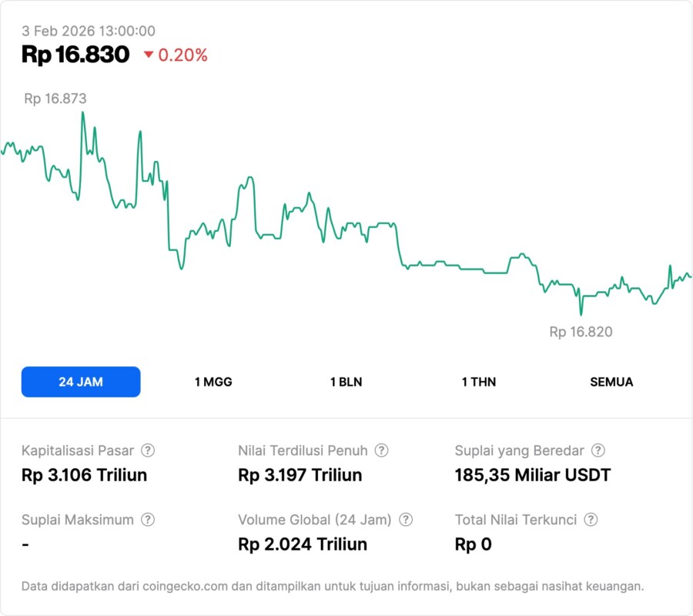Show info for Suplai yang Beredar
Image resolution: width=693 pixels, height=616 pixels.
[598, 450]
